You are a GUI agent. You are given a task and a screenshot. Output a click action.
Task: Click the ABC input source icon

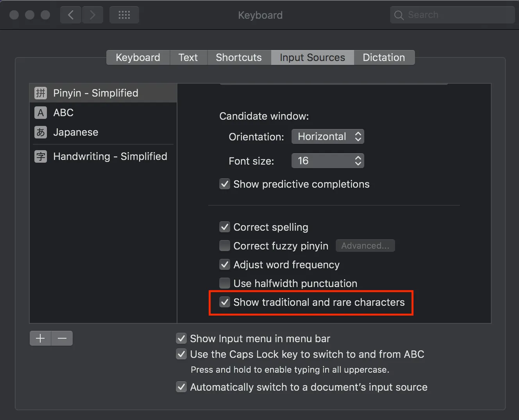tap(41, 113)
